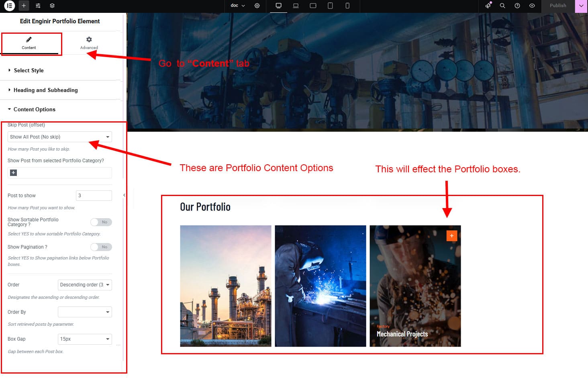Open the Skip Post offset dropdown
The image size is (588, 378).
[59, 137]
